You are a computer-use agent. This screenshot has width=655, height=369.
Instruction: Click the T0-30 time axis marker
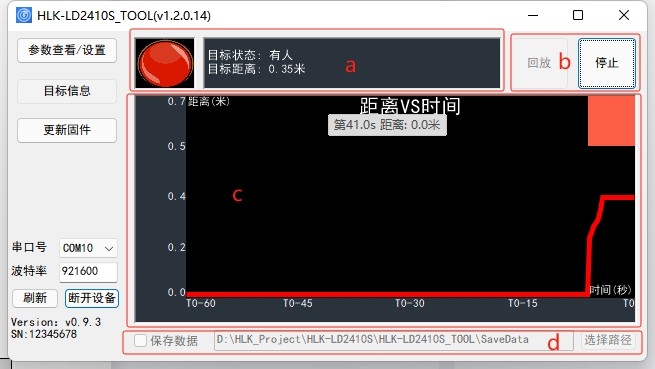point(410,303)
